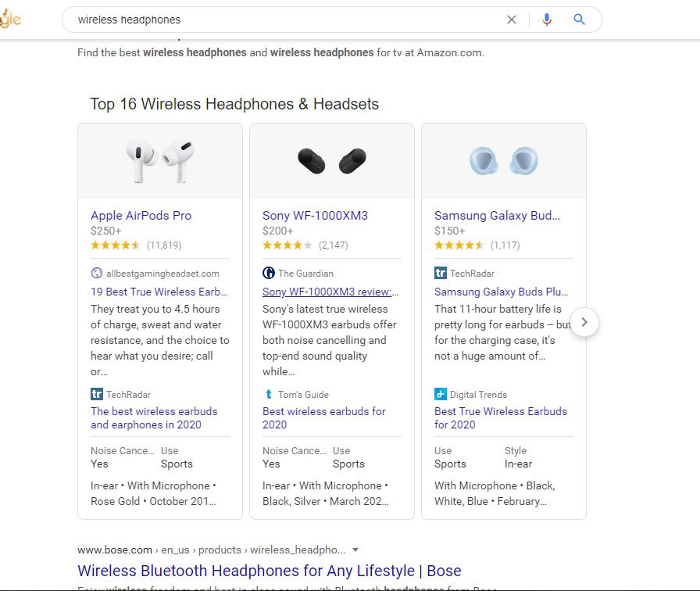
Task: Open 'Best True Wireless Earbuds for 2020' link
Action: [x=501, y=417]
